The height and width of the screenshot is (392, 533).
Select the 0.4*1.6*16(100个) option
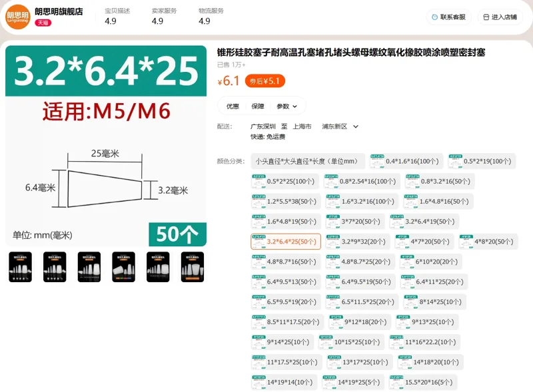[x=406, y=161]
